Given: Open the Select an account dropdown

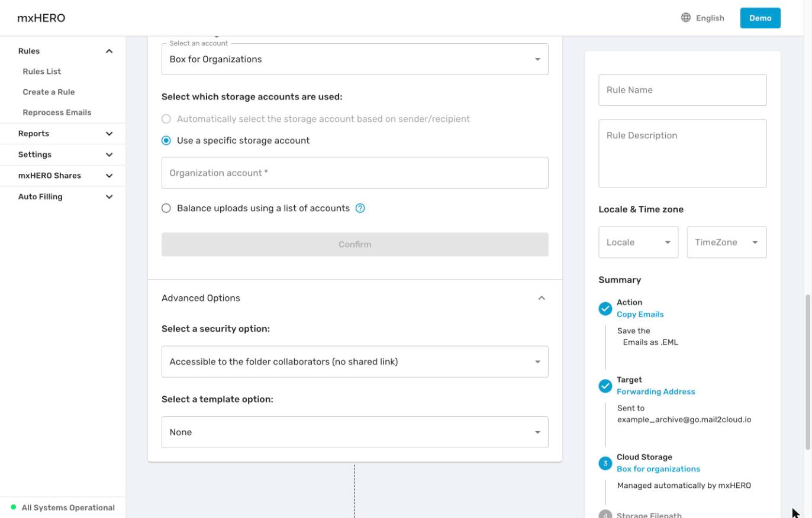Looking at the screenshot, I should coord(355,59).
